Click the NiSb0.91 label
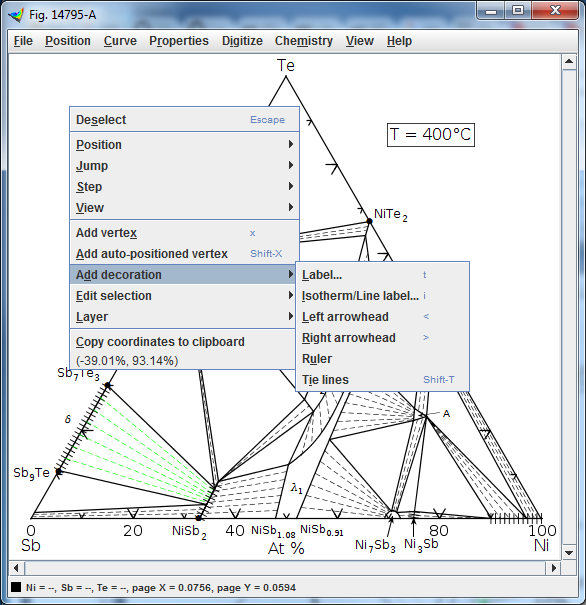 (x=321, y=530)
